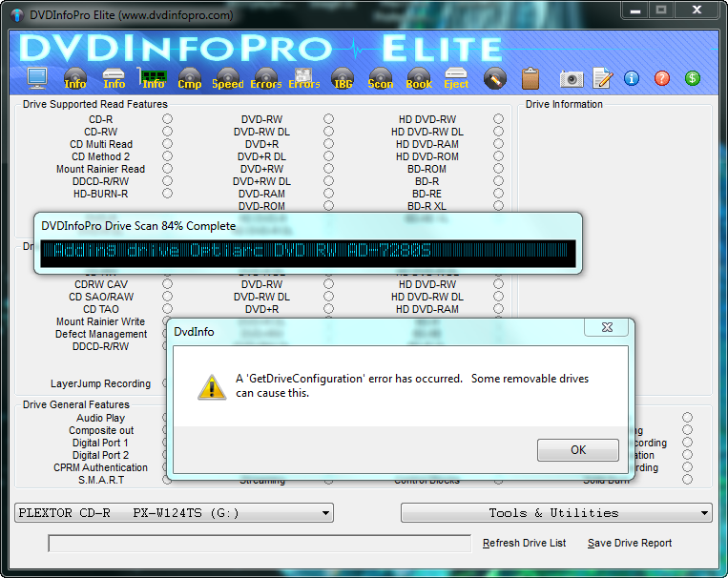Click Refresh Drive List
728x578 pixels.
[524, 543]
